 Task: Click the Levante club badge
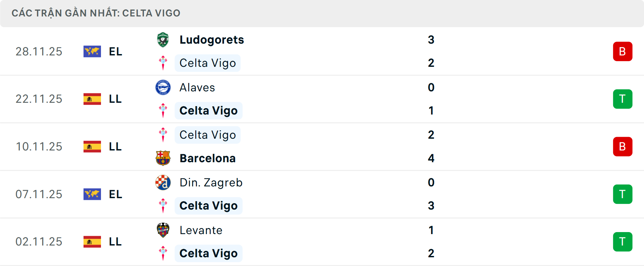pos(163,230)
